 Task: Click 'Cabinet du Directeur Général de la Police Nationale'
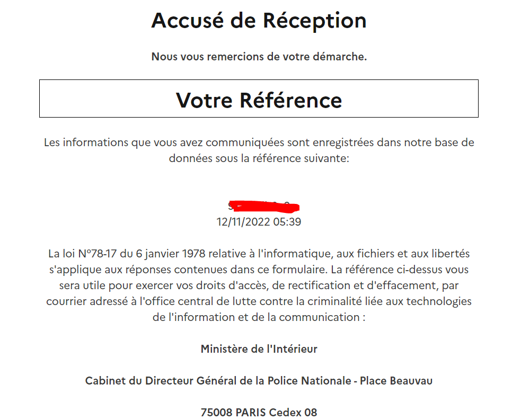[218, 381]
